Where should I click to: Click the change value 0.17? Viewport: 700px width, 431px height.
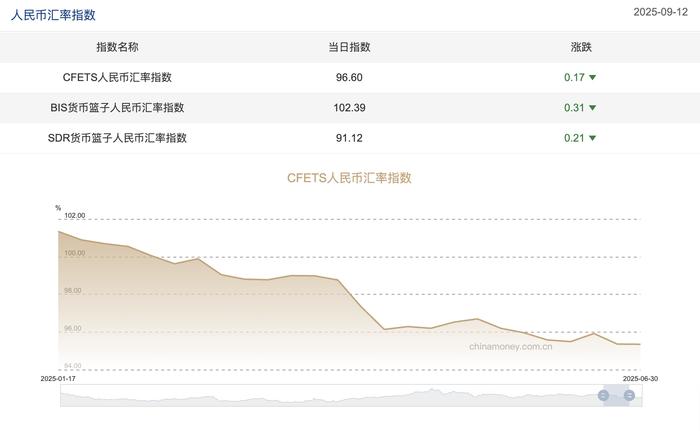[574, 77]
